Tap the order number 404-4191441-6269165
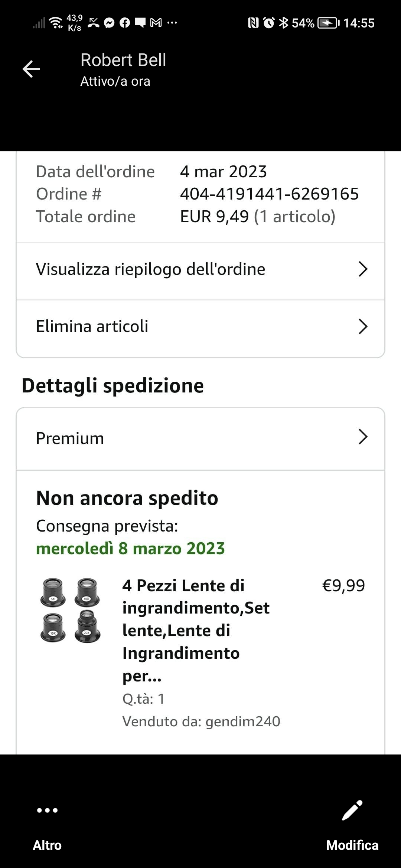The image size is (401, 868). 269,194
